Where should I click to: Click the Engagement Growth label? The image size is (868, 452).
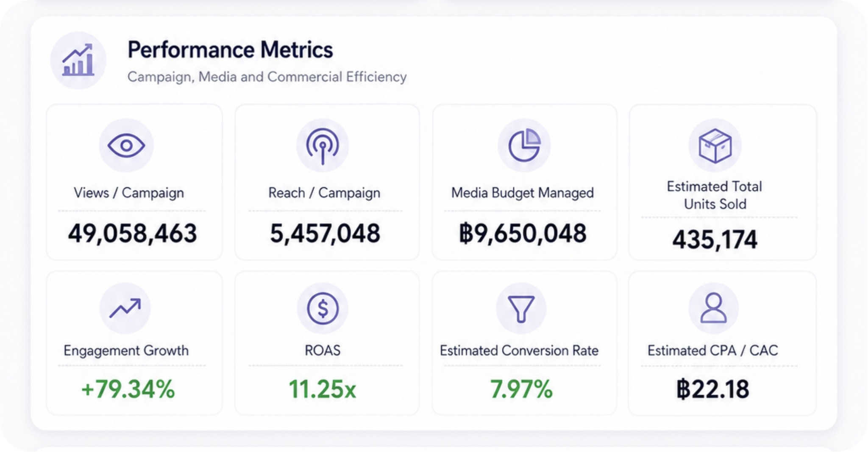coord(126,350)
